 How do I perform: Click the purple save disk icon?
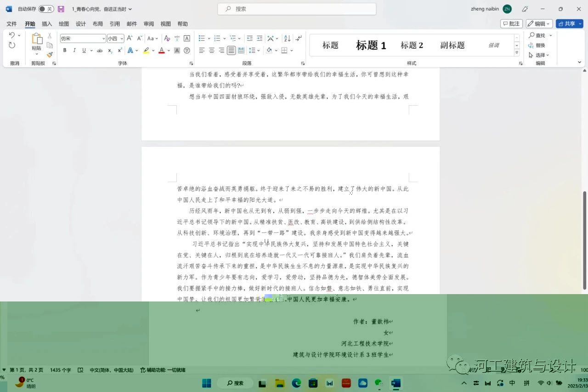pos(61,9)
